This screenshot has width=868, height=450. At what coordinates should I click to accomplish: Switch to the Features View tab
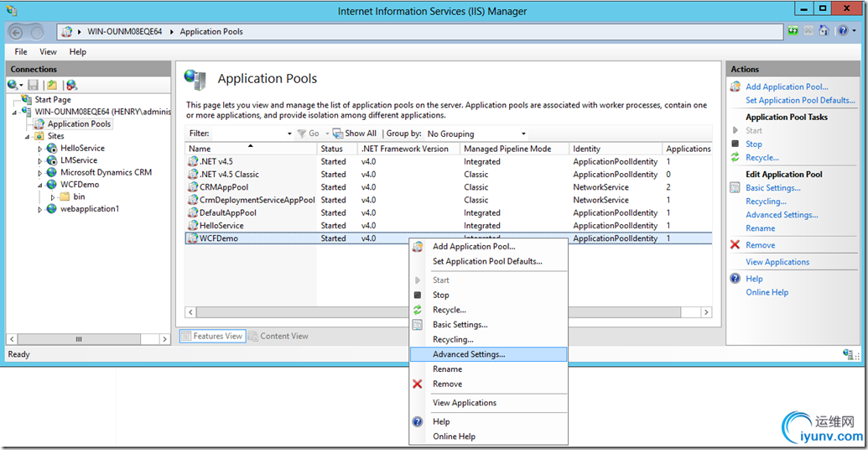[x=212, y=336]
